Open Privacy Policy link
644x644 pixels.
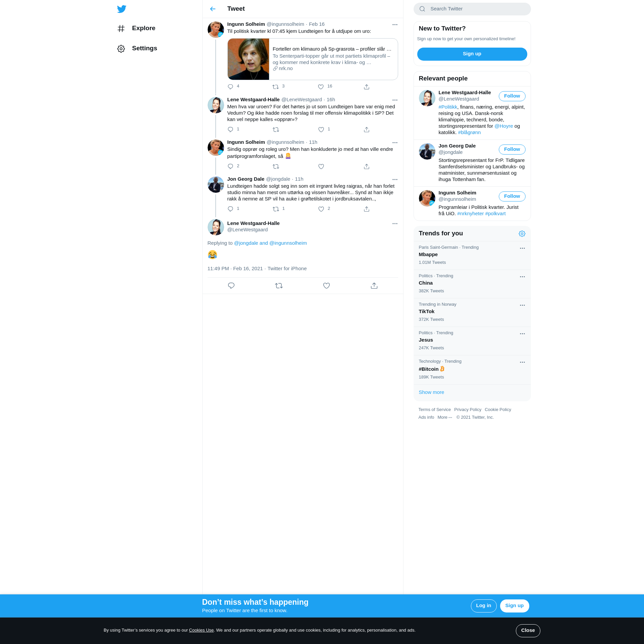pos(468,410)
